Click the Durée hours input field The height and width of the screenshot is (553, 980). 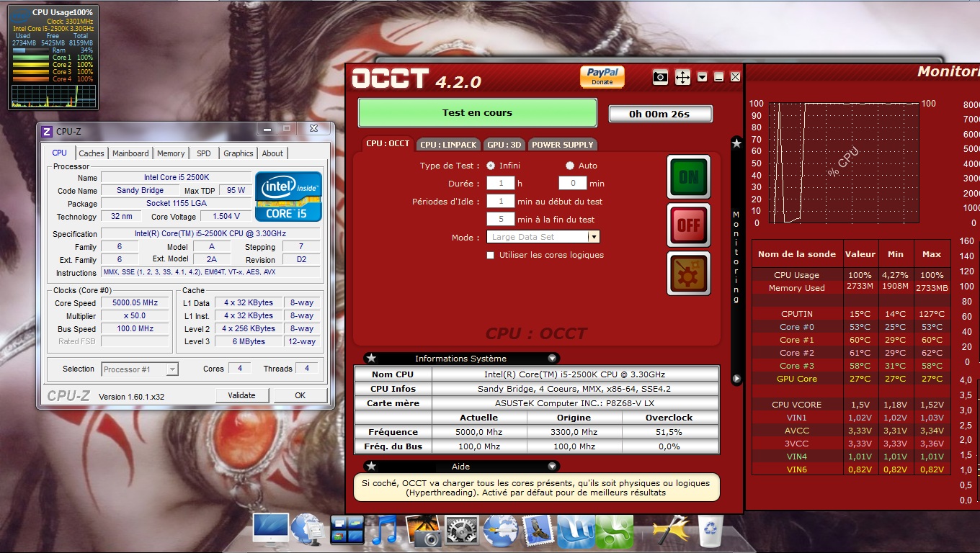pos(500,184)
